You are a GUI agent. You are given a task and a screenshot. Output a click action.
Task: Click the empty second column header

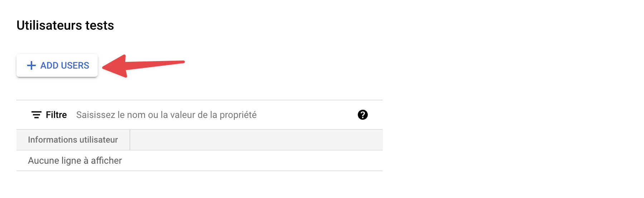[x=256, y=140]
